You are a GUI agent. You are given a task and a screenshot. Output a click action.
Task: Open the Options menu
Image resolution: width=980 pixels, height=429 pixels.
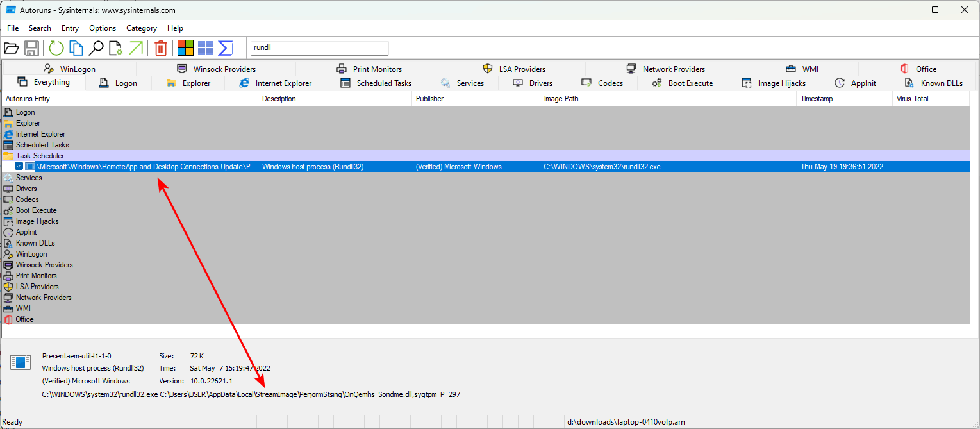pos(103,28)
